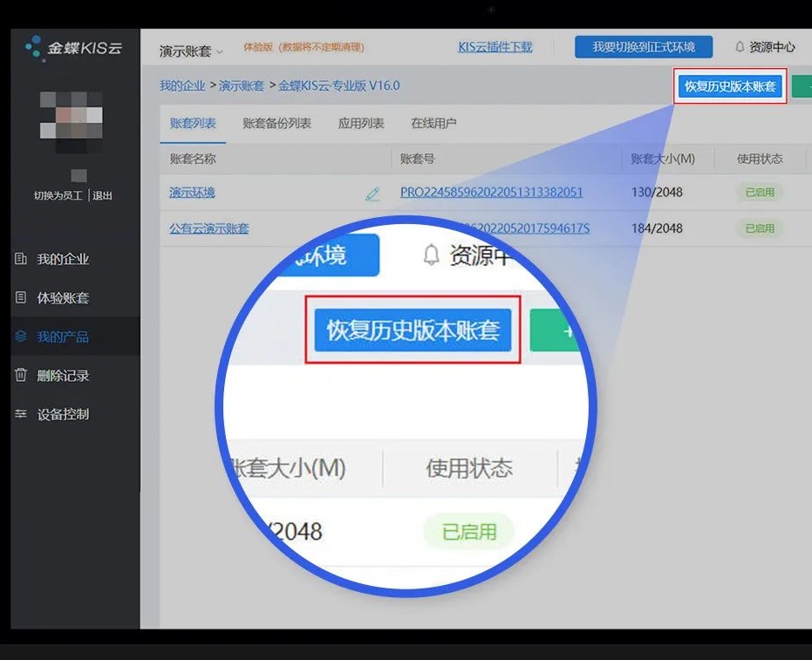Viewport: 812px width, 660px height.
Task: Open the 公有云演示账套 link
Action: coord(209,228)
